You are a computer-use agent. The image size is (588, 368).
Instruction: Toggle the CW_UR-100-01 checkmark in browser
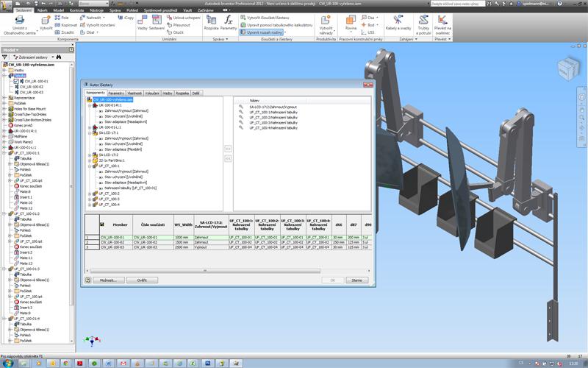pyautogui.click(x=16, y=81)
